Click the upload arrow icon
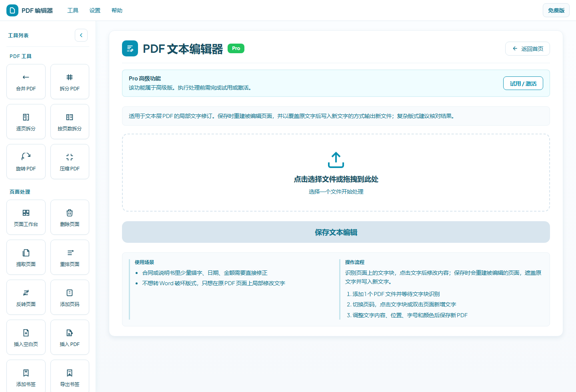This screenshot has width=576, height=392. tap(336, 160)
